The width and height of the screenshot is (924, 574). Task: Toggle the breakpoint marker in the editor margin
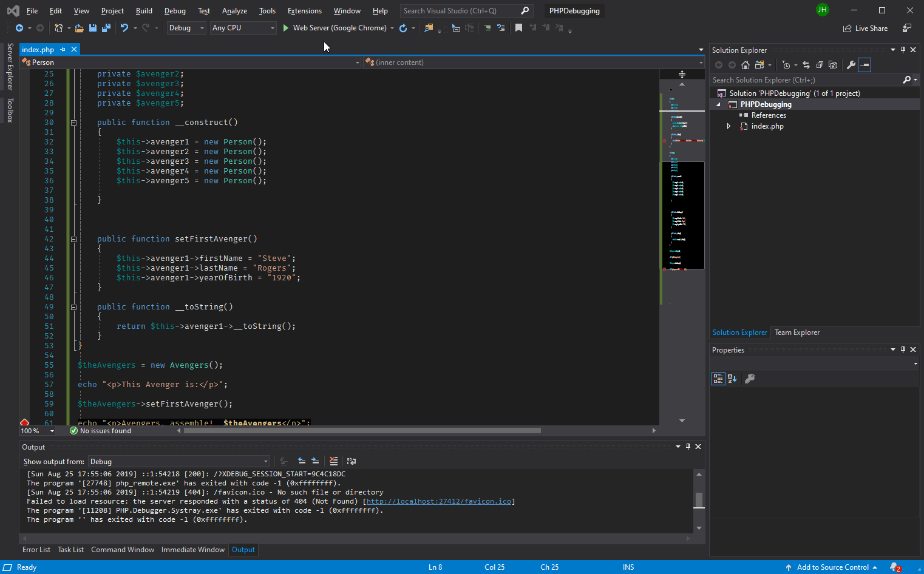(25, 422)
